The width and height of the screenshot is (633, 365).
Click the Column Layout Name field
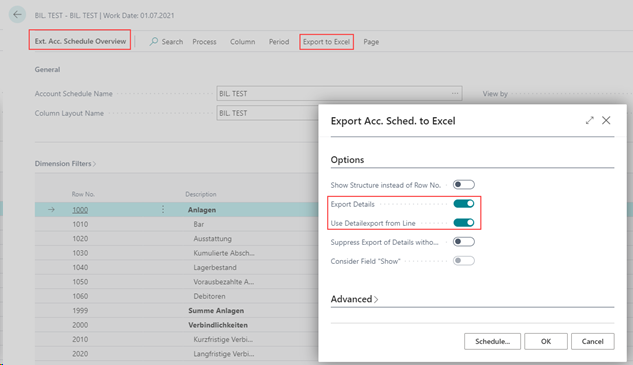(268, 113)
